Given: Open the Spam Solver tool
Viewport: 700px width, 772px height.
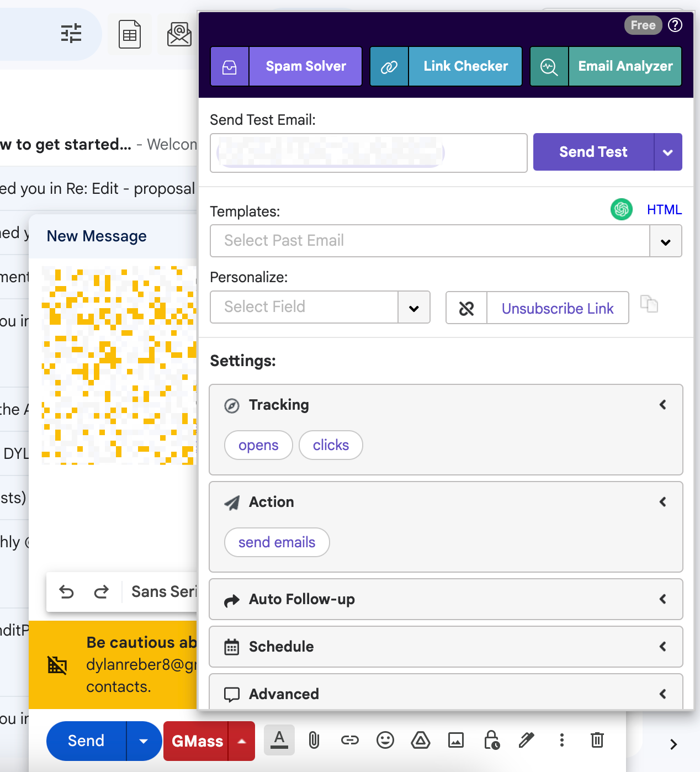Looking at the screenshot, I should [x=306, y=67].
